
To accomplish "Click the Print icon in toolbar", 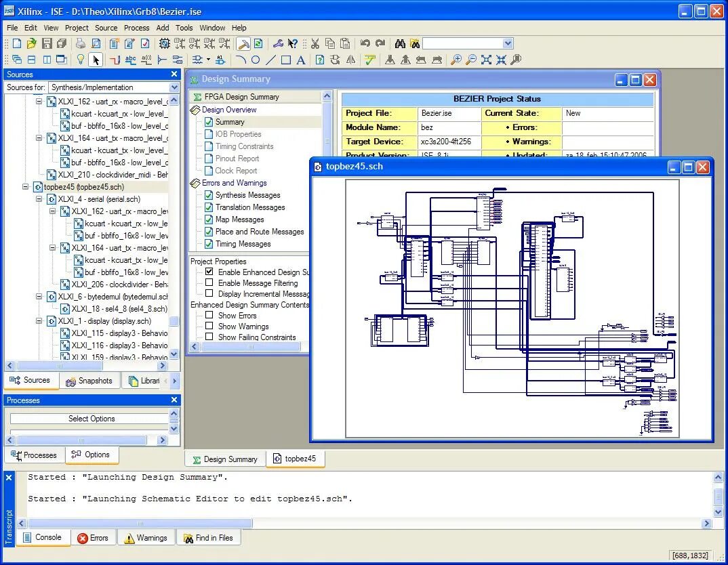I will [x=81, y=43].
